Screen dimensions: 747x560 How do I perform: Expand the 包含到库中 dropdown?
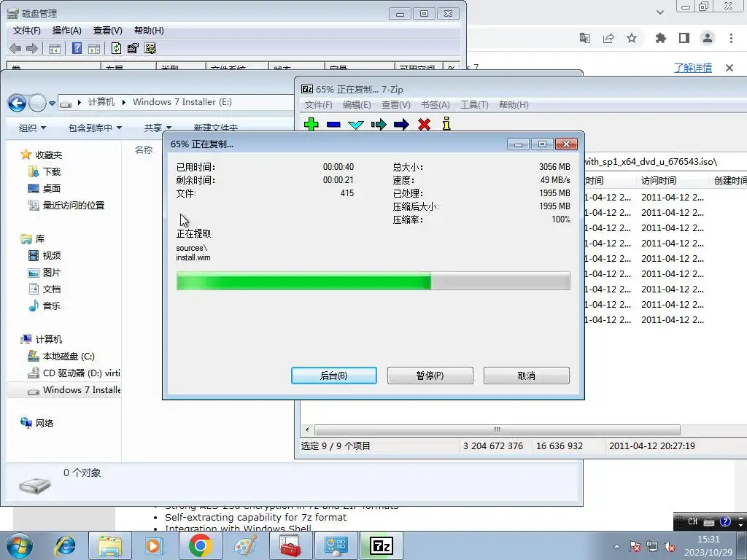[96, 128]
